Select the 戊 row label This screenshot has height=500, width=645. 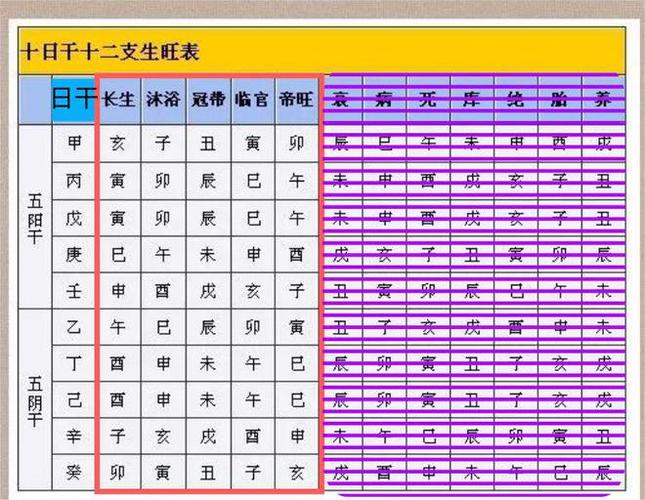pyautogui.click(x=74, y=218)
